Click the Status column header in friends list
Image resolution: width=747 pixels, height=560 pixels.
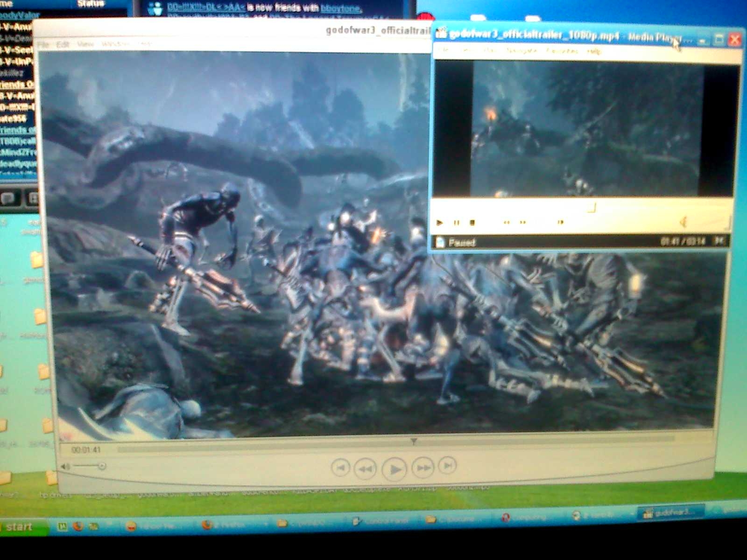90,4
